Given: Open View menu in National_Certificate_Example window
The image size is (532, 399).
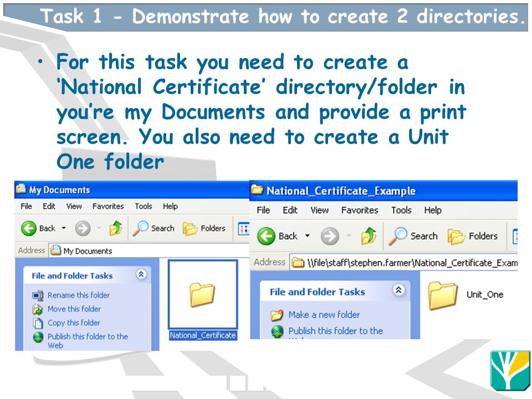Looking at the screenshot, I should pos(320,211).
